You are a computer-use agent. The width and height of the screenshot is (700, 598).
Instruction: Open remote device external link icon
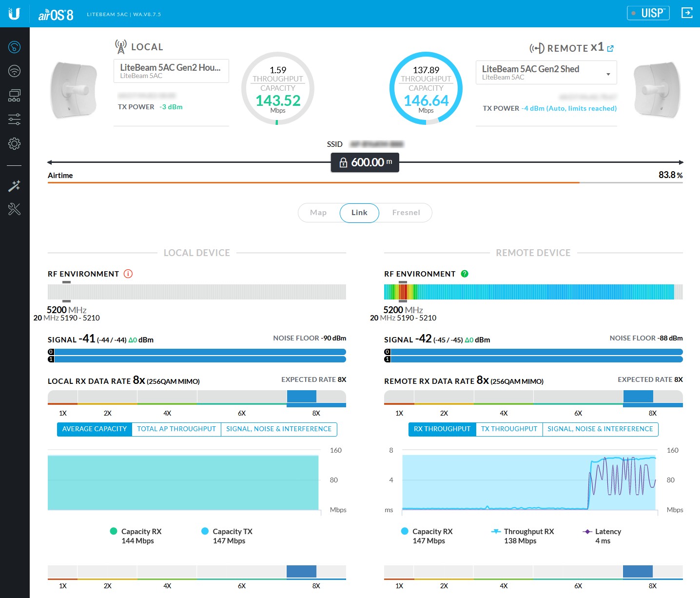tap(610, 48)
